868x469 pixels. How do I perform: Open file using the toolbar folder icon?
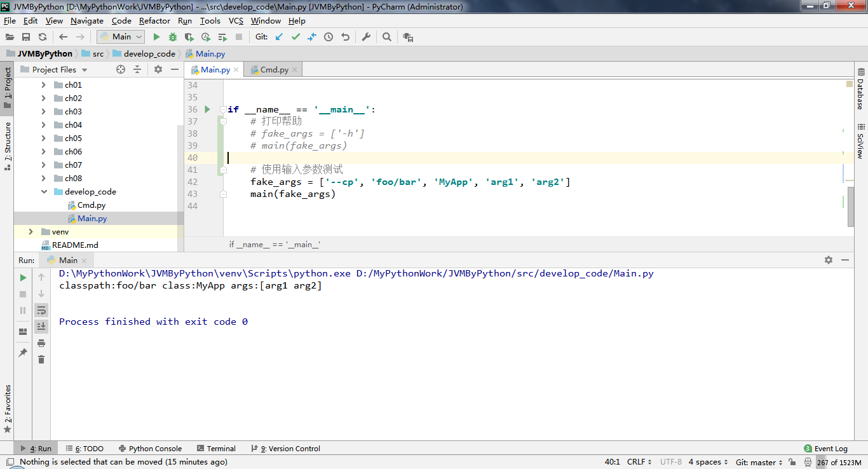10,37
